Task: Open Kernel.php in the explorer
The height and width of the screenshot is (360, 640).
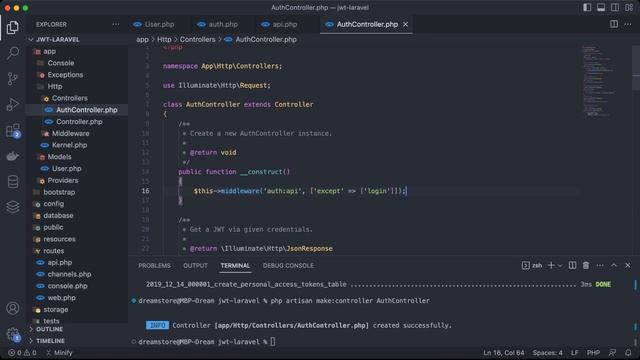Action: (69, 145)
